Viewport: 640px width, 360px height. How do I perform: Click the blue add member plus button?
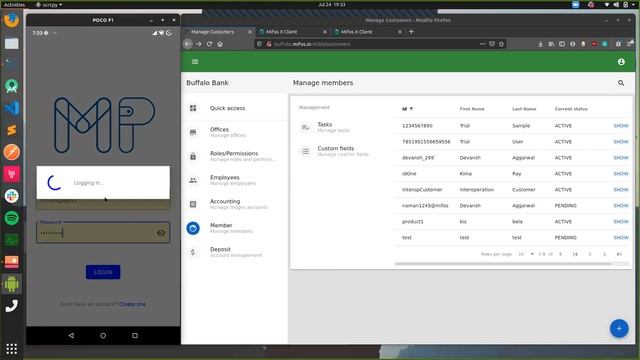[x=619, y=329]
